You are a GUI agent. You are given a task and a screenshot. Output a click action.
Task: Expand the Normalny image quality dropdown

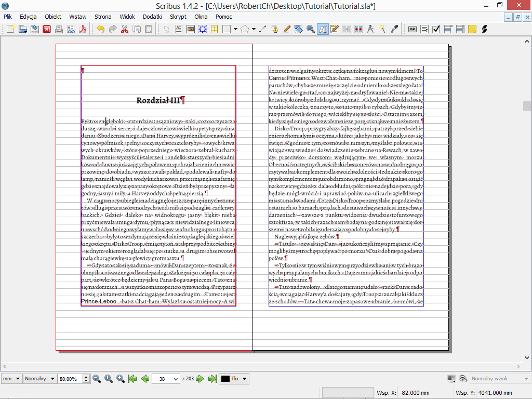39,379
